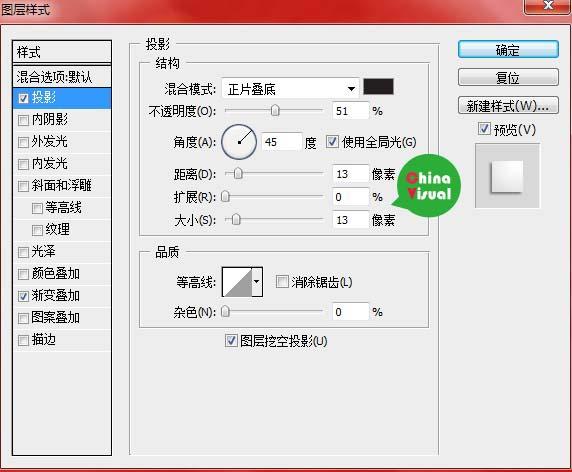Enable 消除锯齿 anti-alias checkbox
The width and height of the screenshot is (572, 472).
(282, 282)
